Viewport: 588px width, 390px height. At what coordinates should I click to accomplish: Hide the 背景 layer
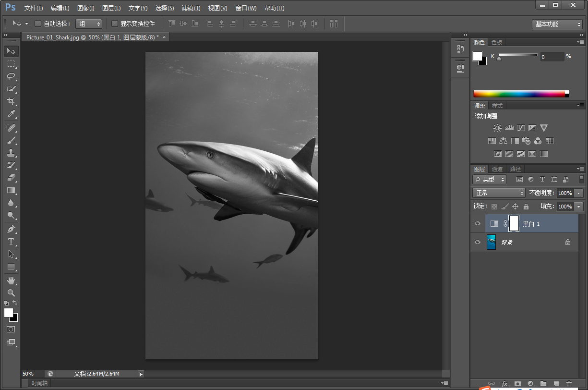tap(477, 243)
